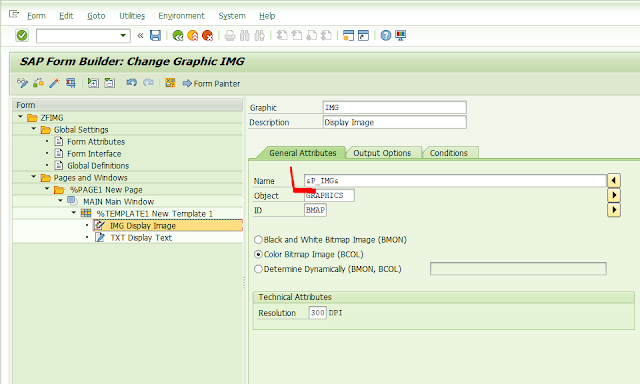Create a new session window icon
Viewport: 640px width, 384px height.
click(x=348, y=36)
